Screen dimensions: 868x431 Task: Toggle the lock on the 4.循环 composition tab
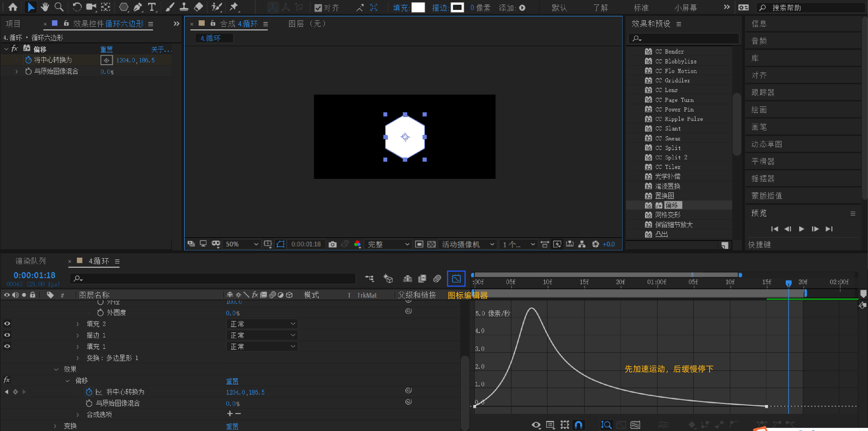tap(213, 23)
